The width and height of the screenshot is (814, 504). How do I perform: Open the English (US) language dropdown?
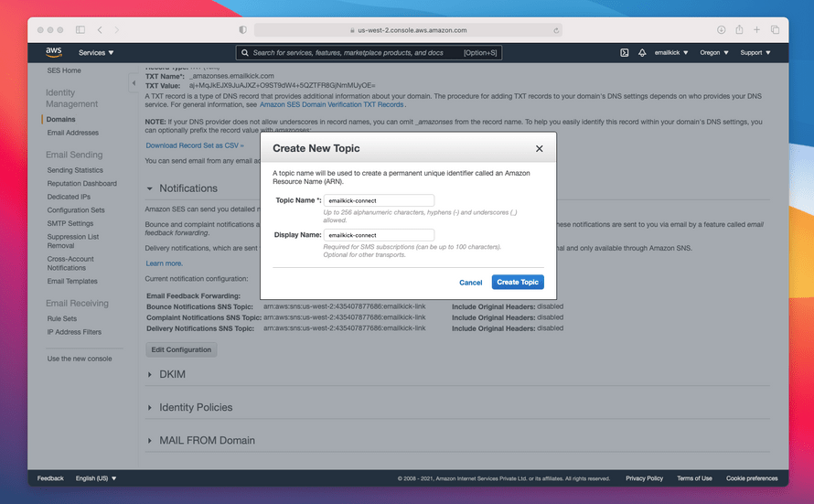96,478
